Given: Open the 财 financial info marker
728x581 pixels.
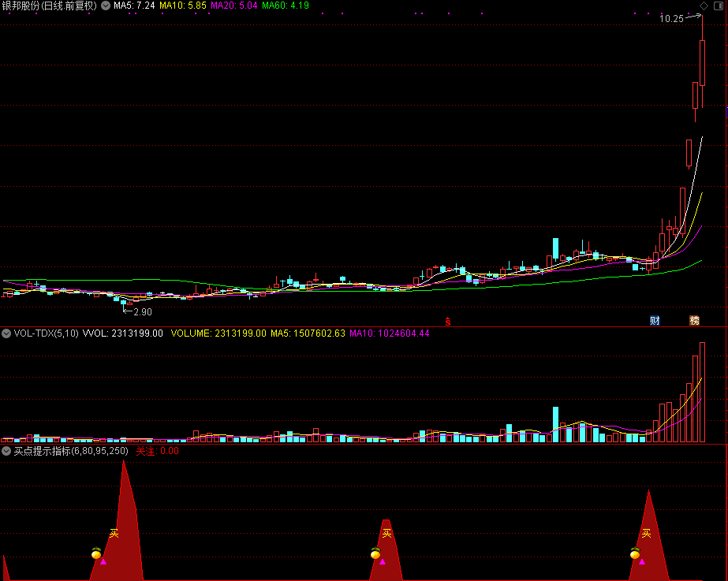Looking at the screenshot, I should [655, 320].
